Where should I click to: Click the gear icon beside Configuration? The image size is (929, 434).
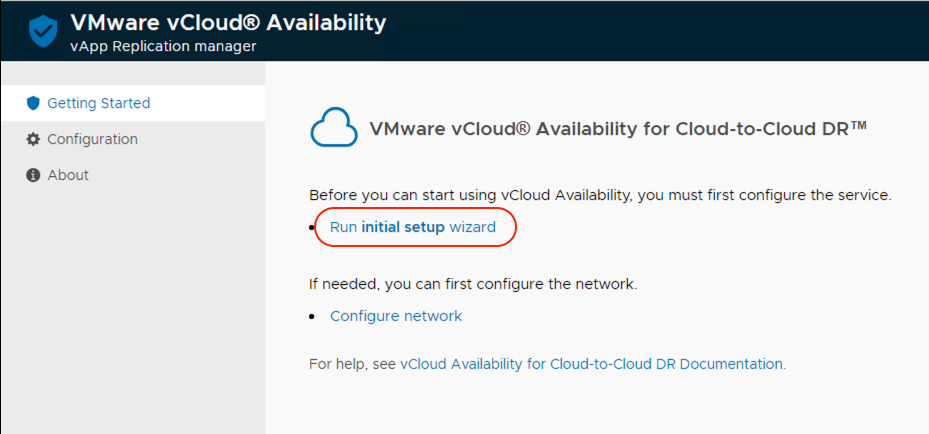click(33, 139)
